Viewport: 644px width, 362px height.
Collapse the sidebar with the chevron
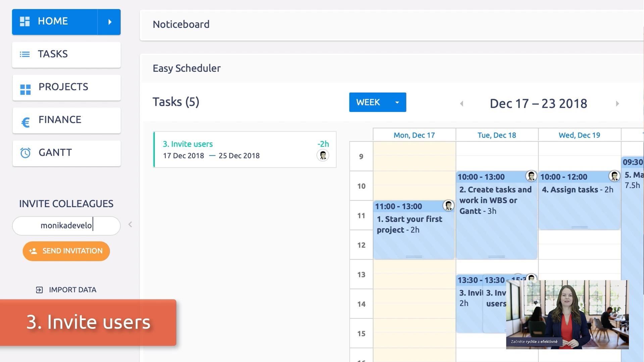(x=130, y=224)
